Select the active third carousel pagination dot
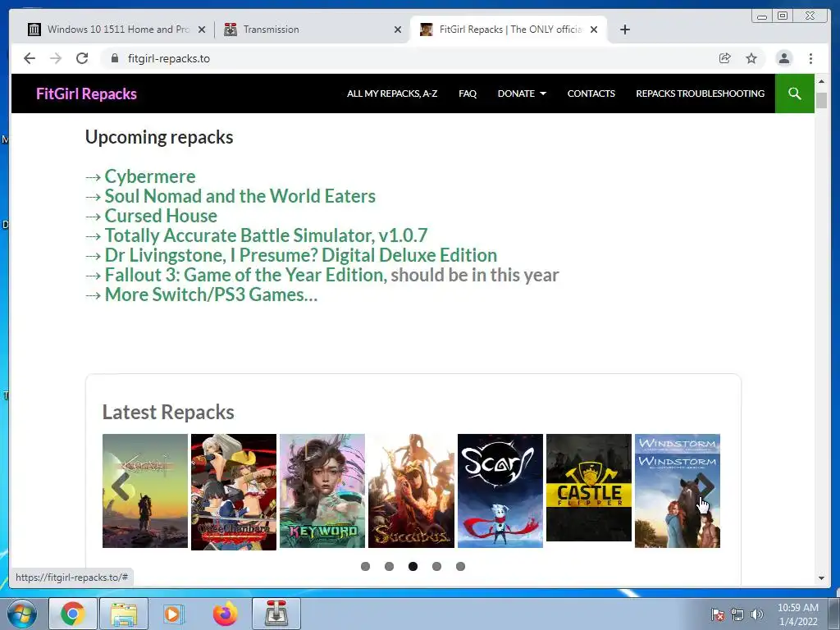 [x=413, y=566]
